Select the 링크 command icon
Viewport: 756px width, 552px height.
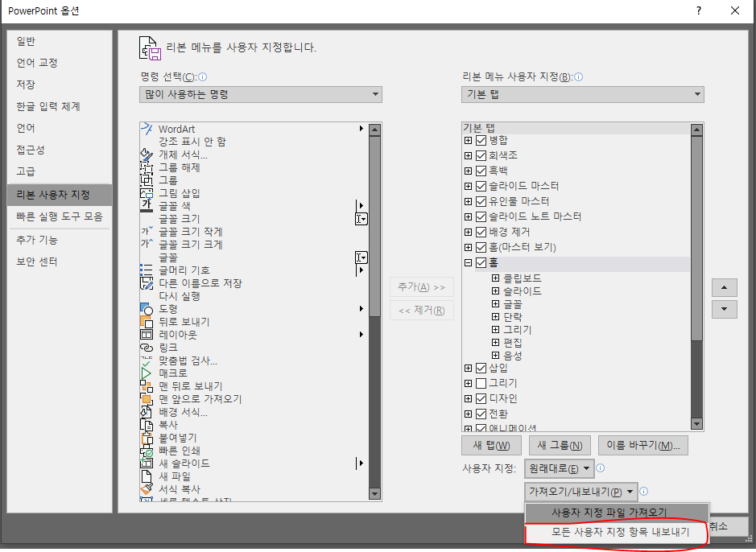pyautogui.click(x=147, y=348)
